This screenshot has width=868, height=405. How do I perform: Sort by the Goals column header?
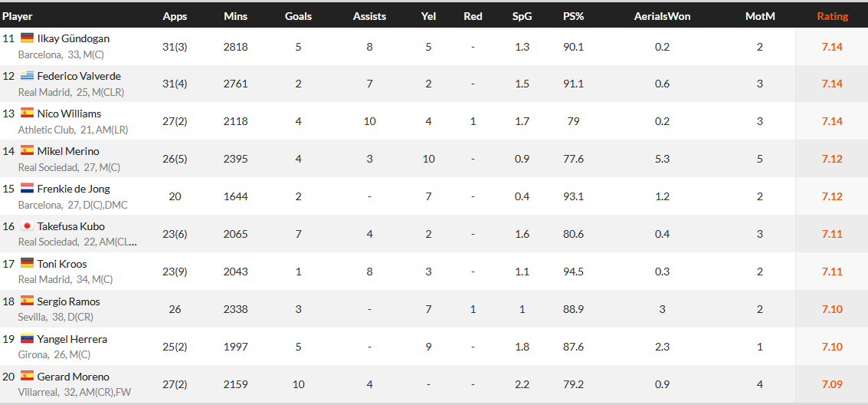298,16
